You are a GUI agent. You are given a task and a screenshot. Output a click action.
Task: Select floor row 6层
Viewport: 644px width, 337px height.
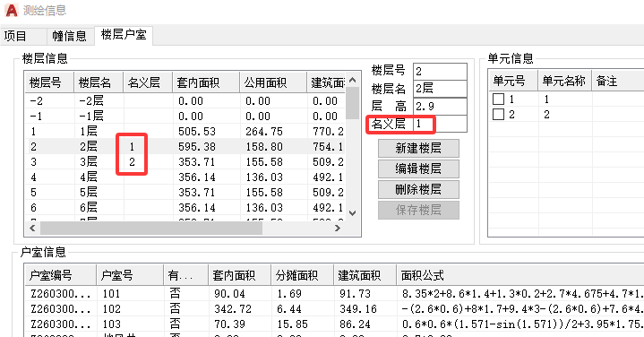click(x=185, y=207)
